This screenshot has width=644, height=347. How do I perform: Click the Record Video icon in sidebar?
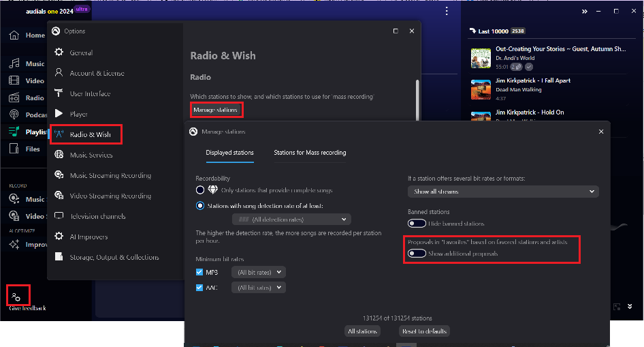click(x=14, y=216)
